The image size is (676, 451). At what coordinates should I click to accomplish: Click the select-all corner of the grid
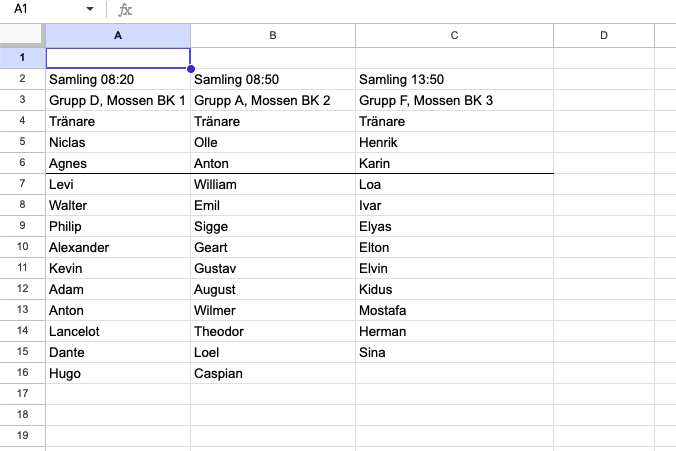[22, 35]
